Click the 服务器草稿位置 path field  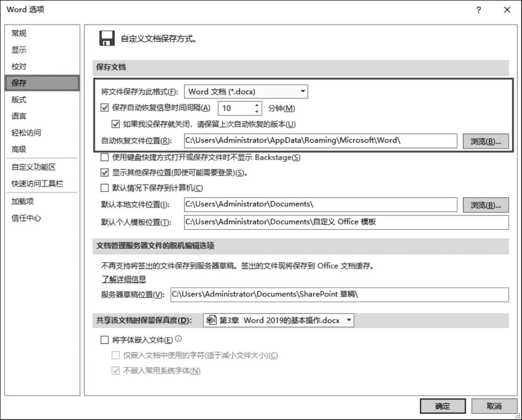point(340,294)
